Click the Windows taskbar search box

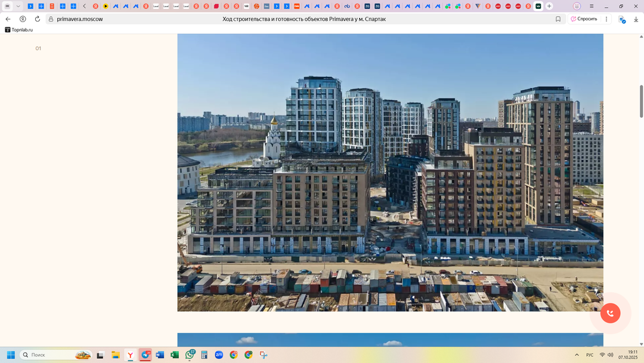(x=56, y=355)
